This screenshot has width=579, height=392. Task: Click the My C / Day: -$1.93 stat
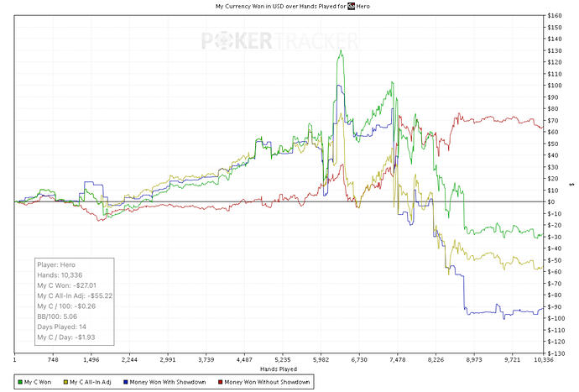[x=65, y=337]
